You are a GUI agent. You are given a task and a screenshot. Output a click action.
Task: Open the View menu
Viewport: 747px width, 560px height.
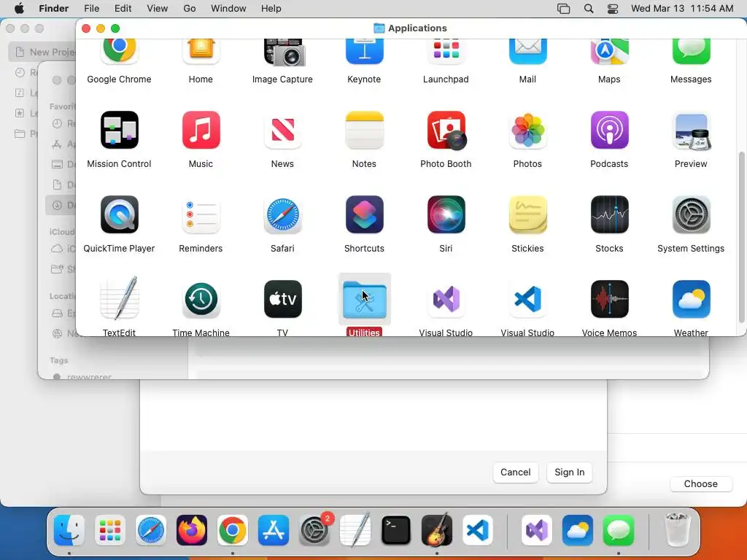pyautogui.click(x=158, y=9)
